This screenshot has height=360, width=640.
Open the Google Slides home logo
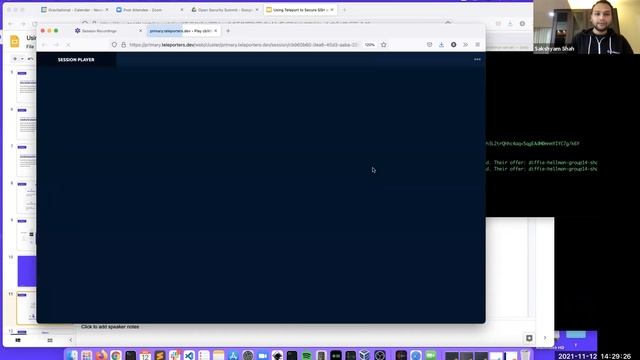(x=15, y=42)
